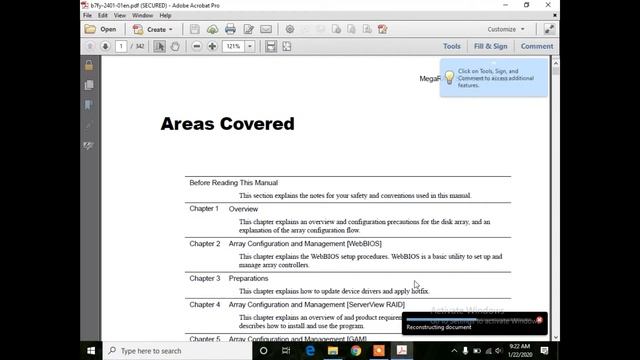Screen dimensions: 640x360
Task: Open the Customize dropdown
Action: 506,29
